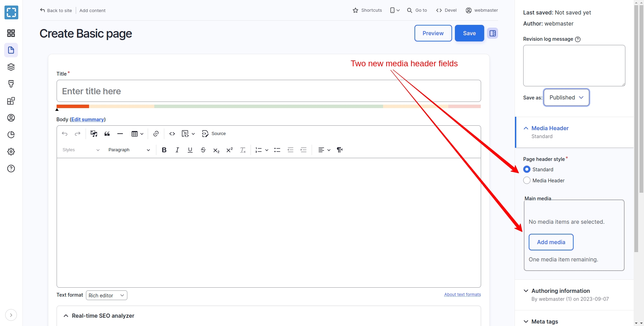
Task: Toggle Source editing mode
Action: click(x=214, y=134)
